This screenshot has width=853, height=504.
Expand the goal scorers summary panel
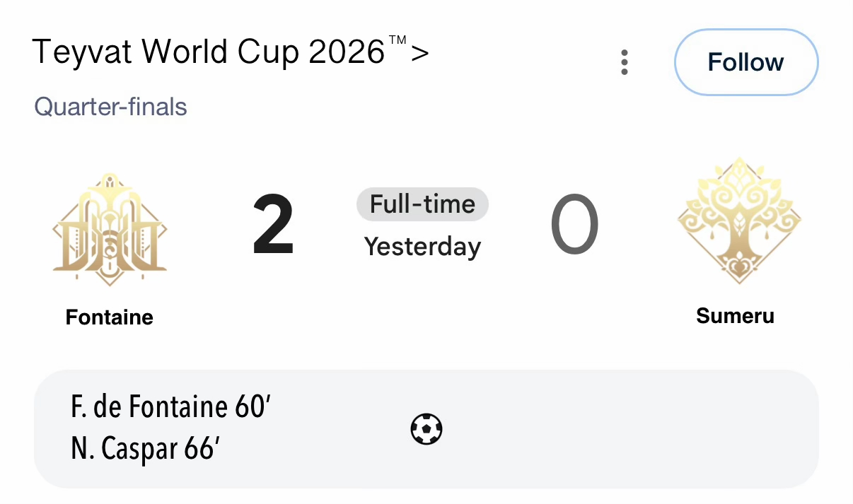click(426, 428)
